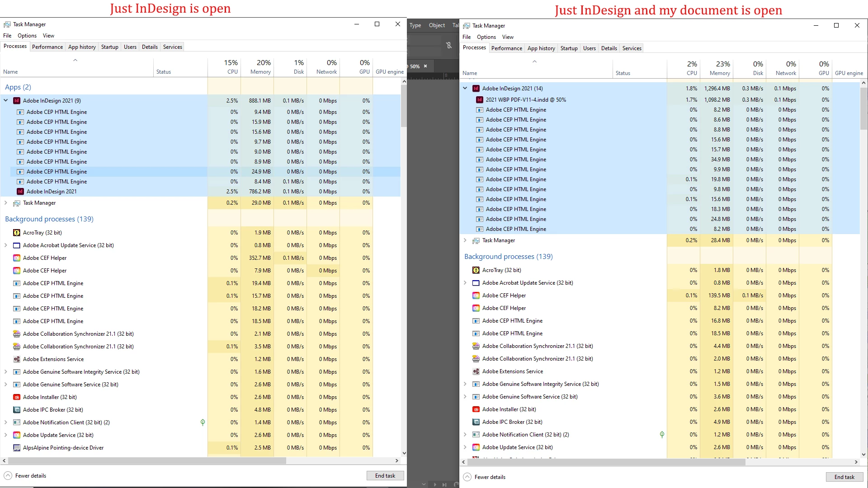Close the 50% document tab in InDesign

point(425,66)
